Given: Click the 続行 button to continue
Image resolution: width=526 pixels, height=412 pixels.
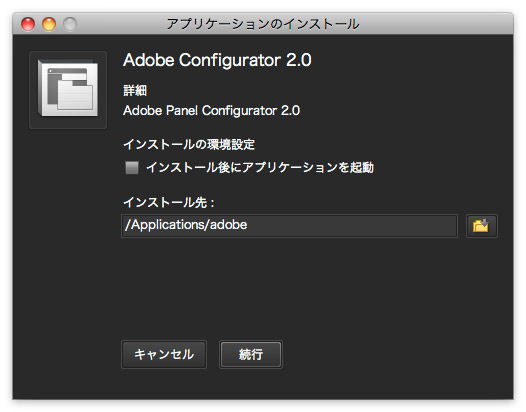Looking at the screenshot, I should pos(251,354).
